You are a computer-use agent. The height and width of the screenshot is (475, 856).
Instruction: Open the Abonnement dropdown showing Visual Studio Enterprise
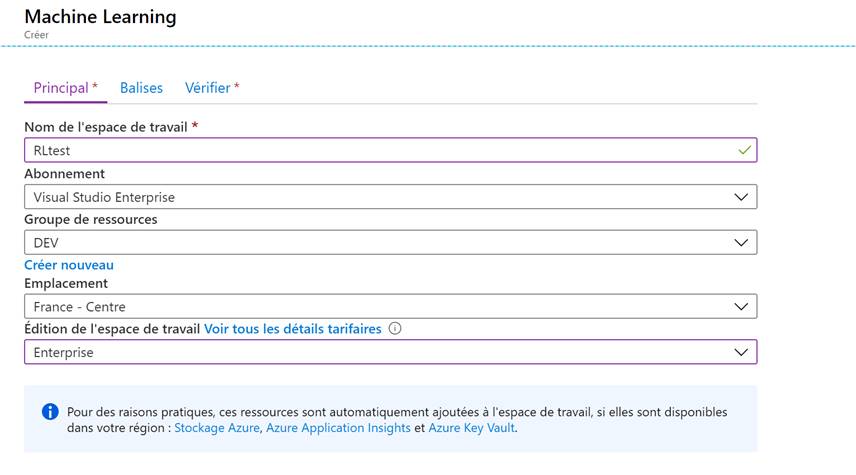pos(390,197)
